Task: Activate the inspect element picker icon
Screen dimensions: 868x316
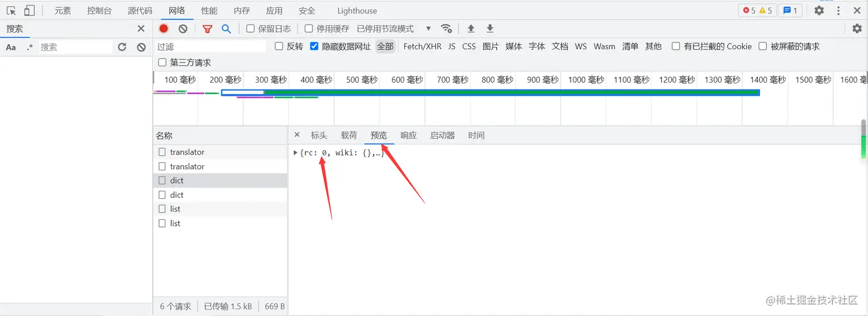Action: tap(11, 10)
